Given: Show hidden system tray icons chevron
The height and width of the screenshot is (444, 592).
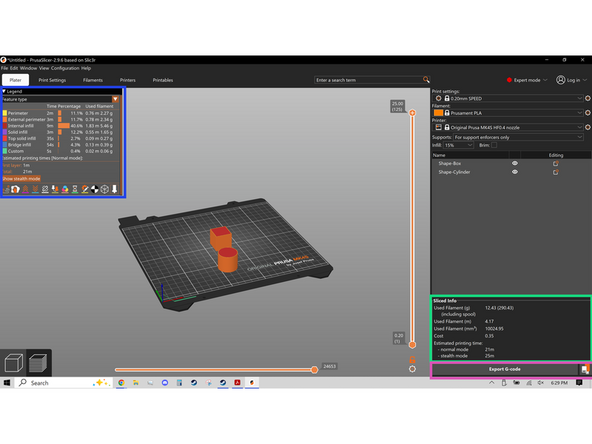Looking at the screenshot, I should [492, 383].
